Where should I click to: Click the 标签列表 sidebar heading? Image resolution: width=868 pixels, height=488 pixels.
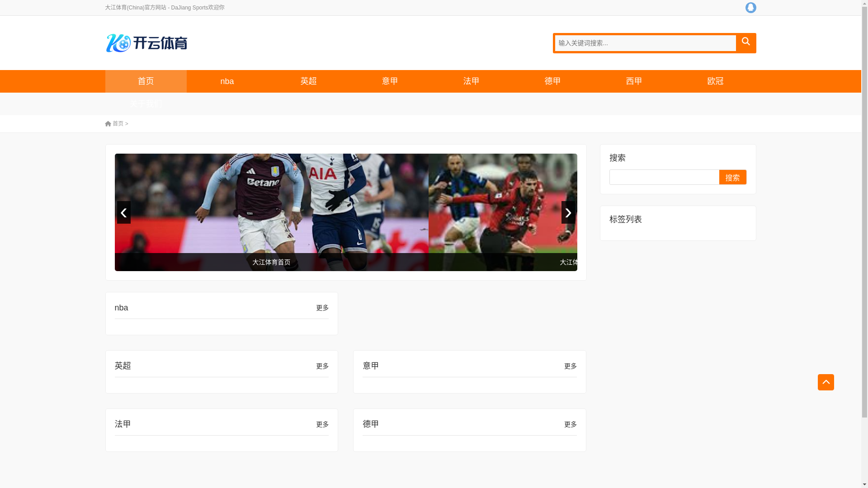point(626,219)
